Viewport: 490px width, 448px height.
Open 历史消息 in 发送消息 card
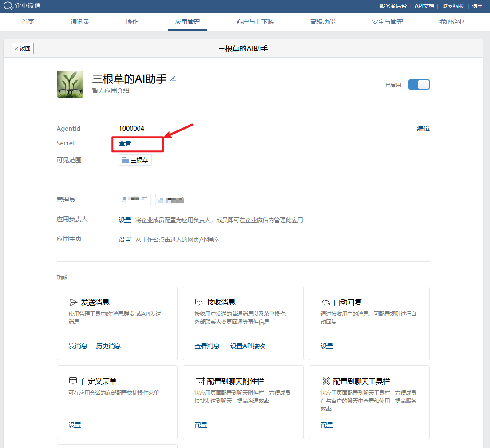pos(108,346)
